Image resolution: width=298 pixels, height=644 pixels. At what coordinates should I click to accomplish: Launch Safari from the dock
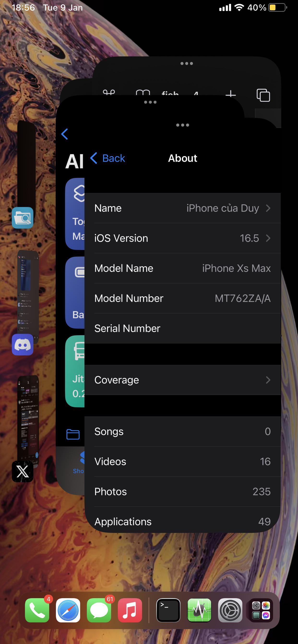coord(68,610)
